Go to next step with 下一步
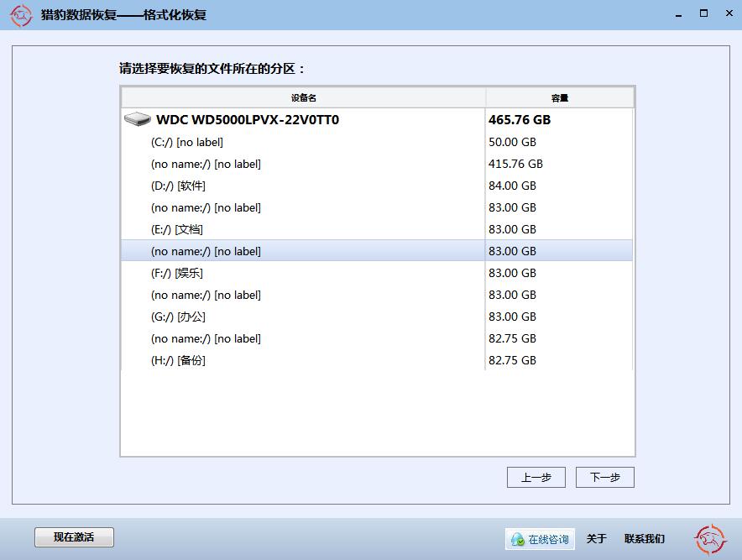 [604, 478]
